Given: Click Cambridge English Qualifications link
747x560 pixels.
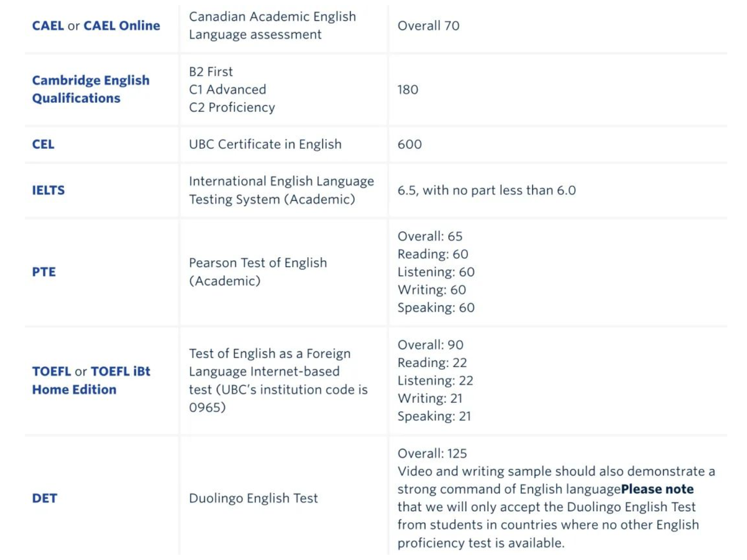Looking at the screenshot, I should point(91,89).
